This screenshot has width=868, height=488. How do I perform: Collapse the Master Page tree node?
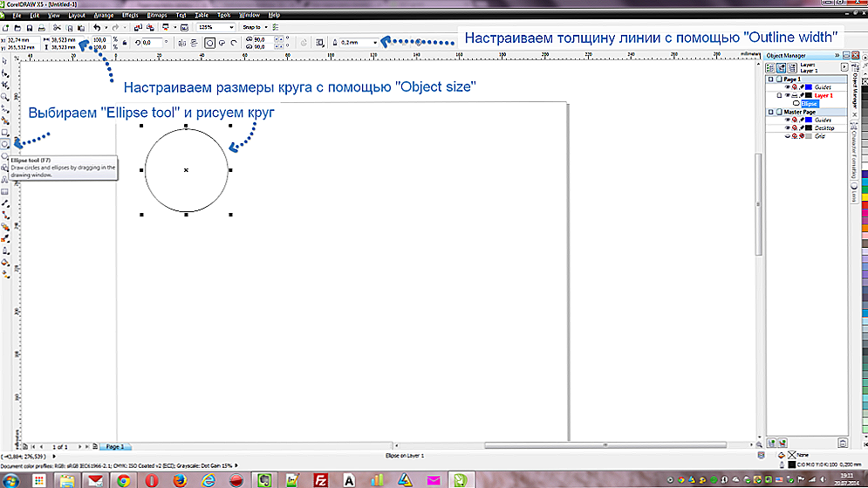click(770, 112)
